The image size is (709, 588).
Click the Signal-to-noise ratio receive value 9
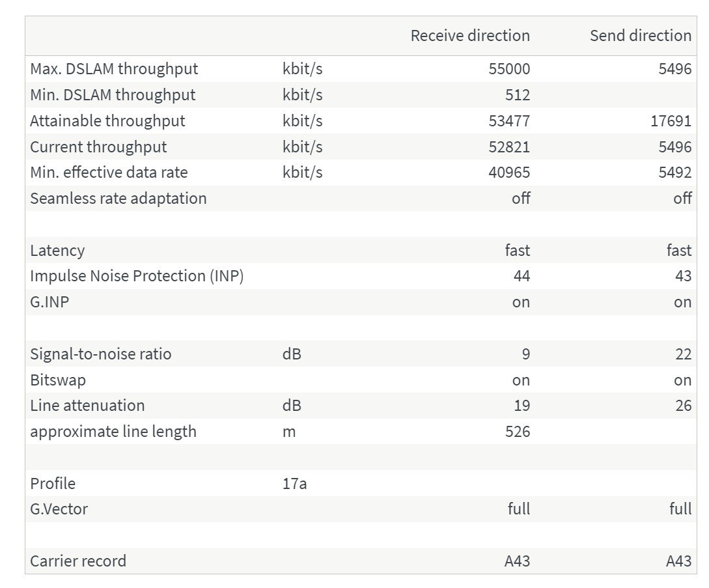pos(526,354)
